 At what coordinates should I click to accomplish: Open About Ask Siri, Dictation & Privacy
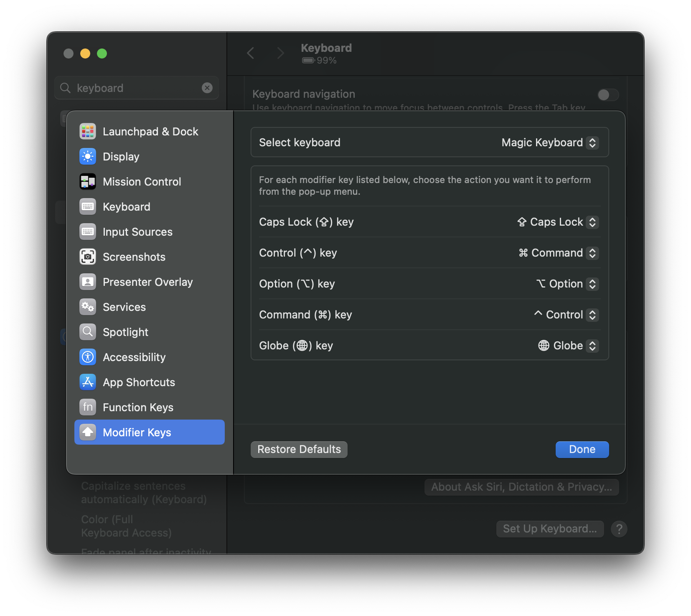coord(521,487)
